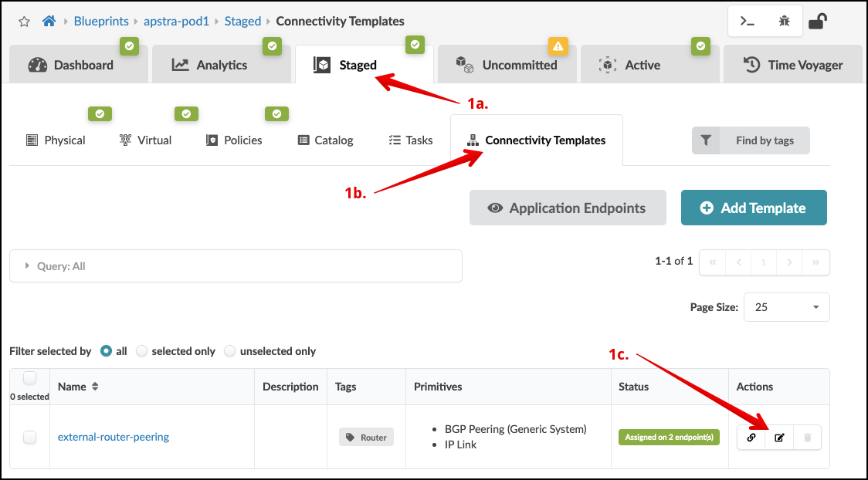Open the terminal console icon

[748, 22]
